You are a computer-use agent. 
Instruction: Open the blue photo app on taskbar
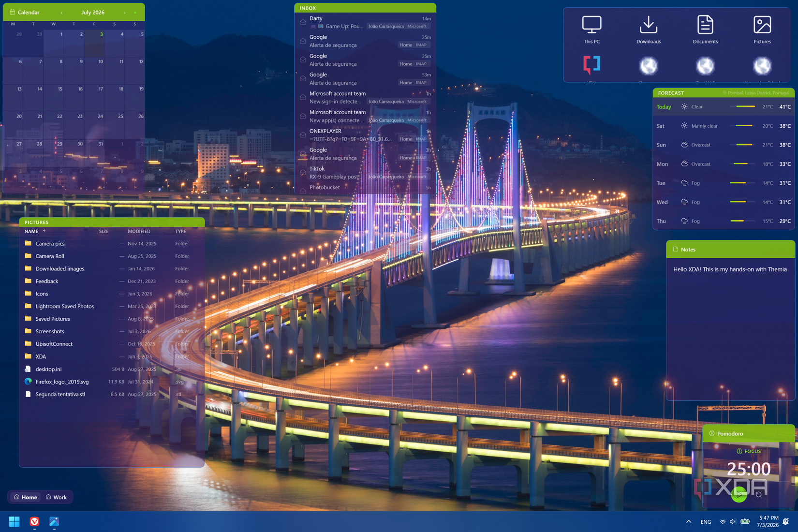[54, 521]
